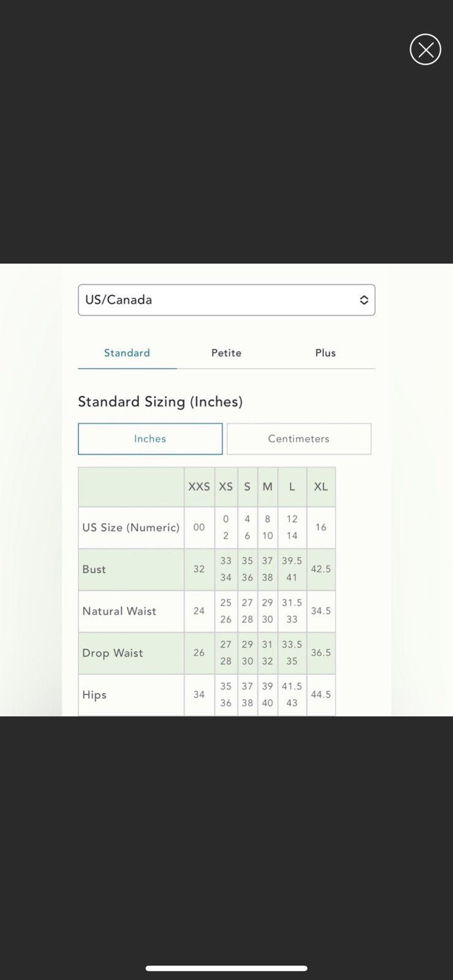Switch to the Plus sizing tab
The width and height of the screenshot is (453, 980).
coord(325,353)
